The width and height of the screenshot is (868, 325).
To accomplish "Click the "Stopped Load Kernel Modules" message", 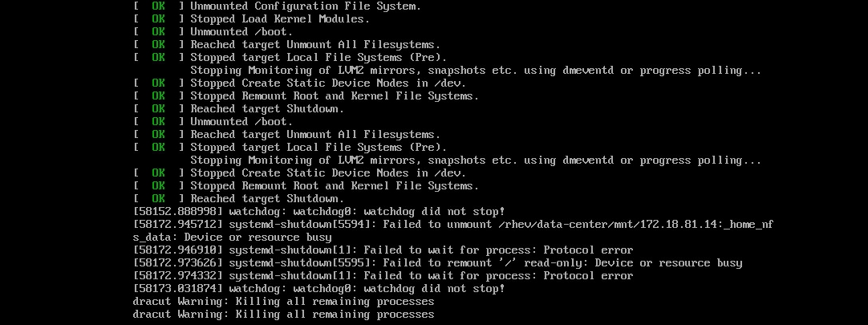I will coord(280,19).
